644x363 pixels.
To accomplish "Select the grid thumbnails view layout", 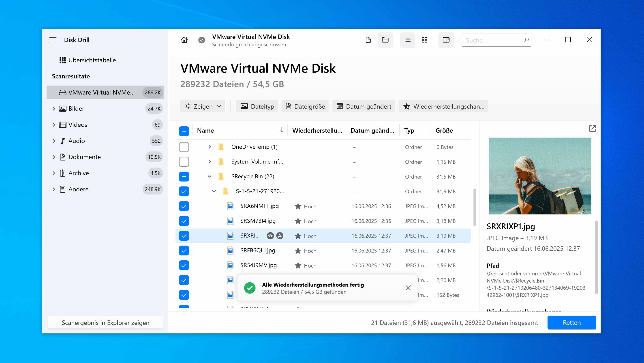I will pos(424,40).
